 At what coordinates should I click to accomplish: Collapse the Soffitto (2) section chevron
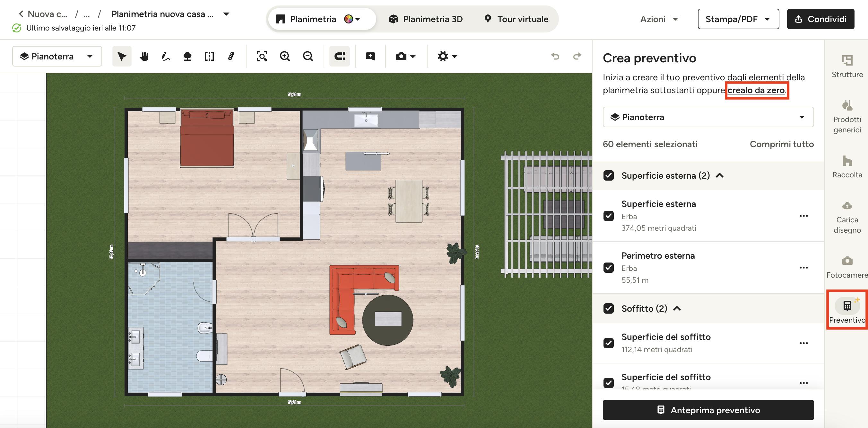(677, 308)
